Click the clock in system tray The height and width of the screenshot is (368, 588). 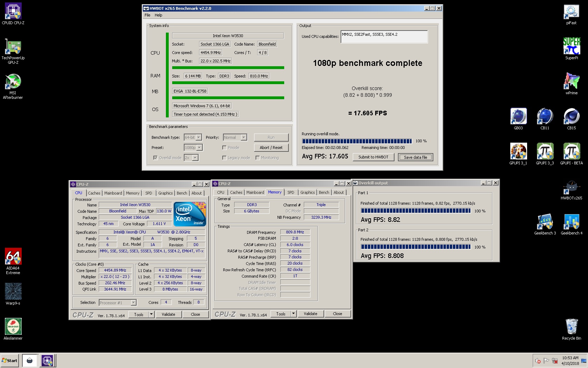point(570,360)
